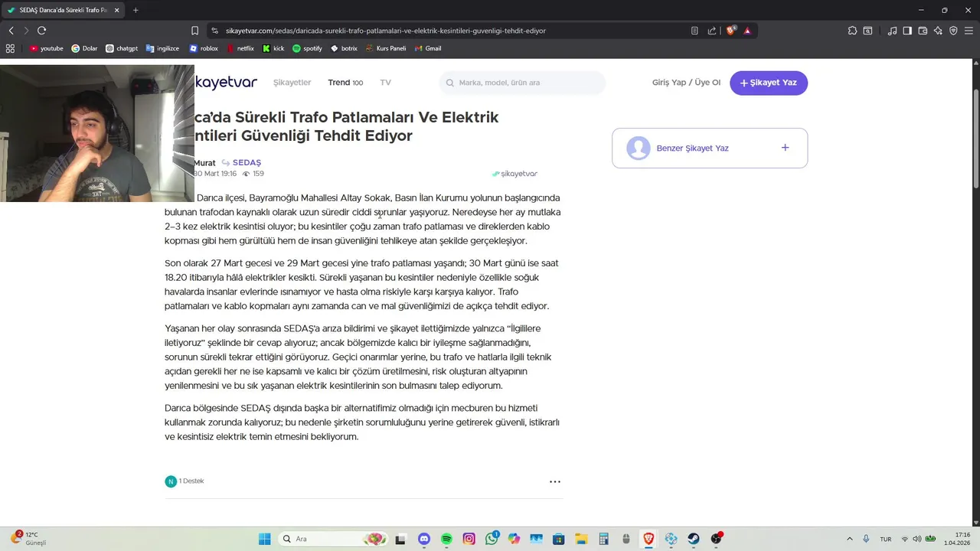The height and width of the screenshot is (551, 980).
Task: Open the site settings icon beside the URL
Action: coord(215,31)
